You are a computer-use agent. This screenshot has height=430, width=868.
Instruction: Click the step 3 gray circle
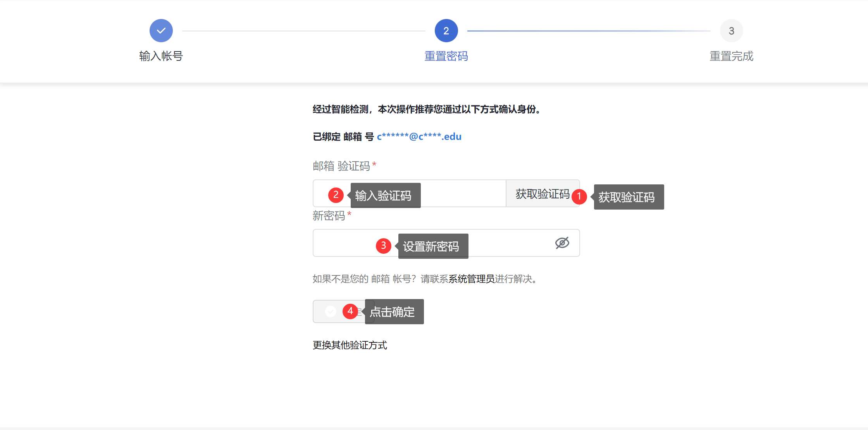pyautogui.click(x=731, y=31)
